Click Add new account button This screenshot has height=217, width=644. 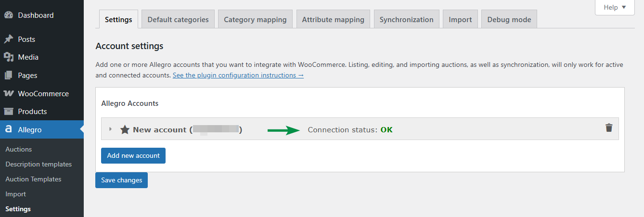tap(133, 155)
